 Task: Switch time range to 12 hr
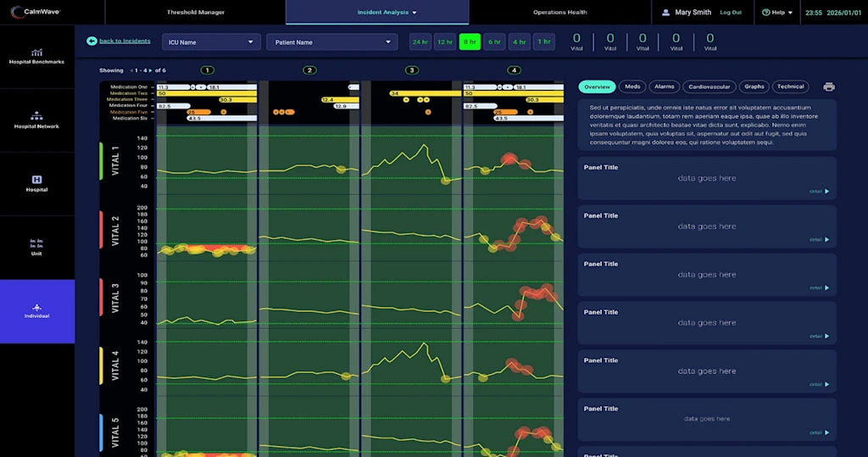445,42
